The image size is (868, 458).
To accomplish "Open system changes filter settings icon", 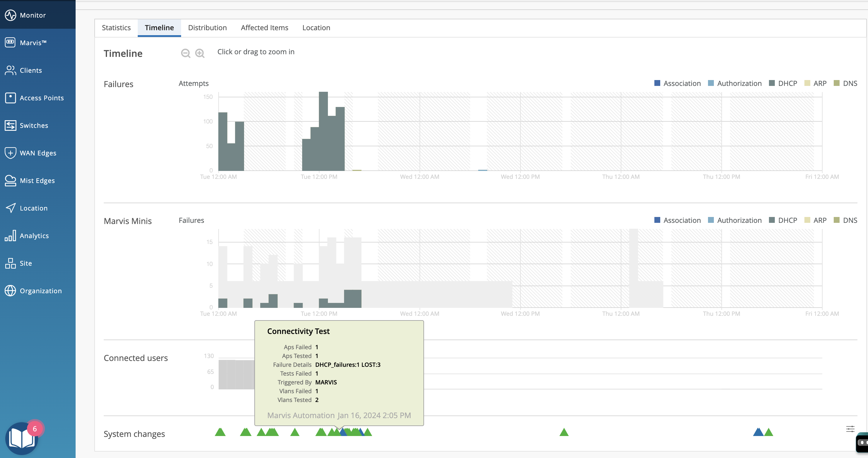I will (850, 429).
